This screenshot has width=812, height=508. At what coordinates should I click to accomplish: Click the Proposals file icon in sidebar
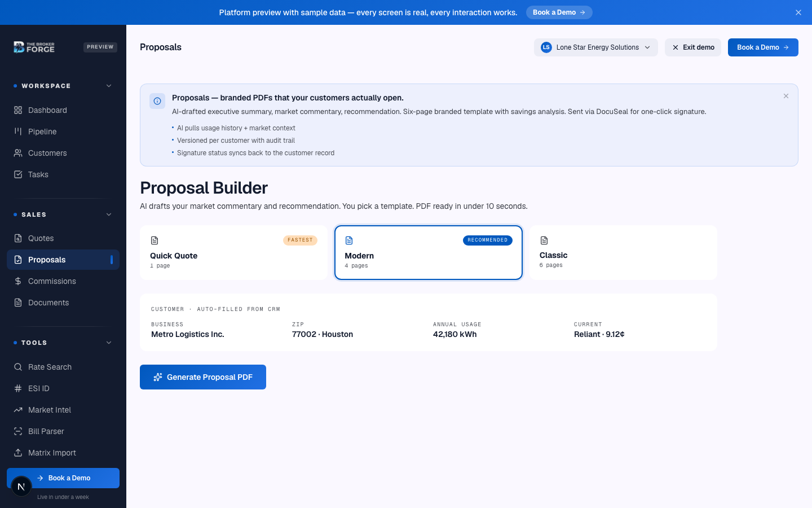18,260
